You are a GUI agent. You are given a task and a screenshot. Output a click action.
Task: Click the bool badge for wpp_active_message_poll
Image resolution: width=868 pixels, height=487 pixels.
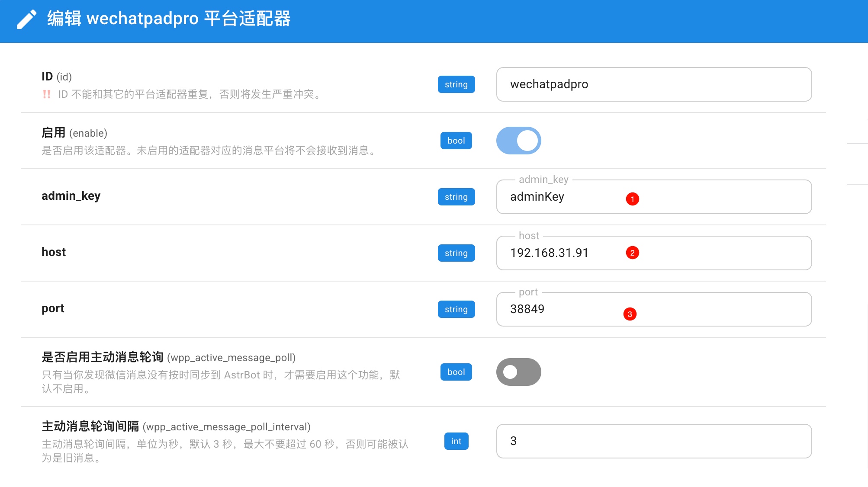tap(456, 372)
